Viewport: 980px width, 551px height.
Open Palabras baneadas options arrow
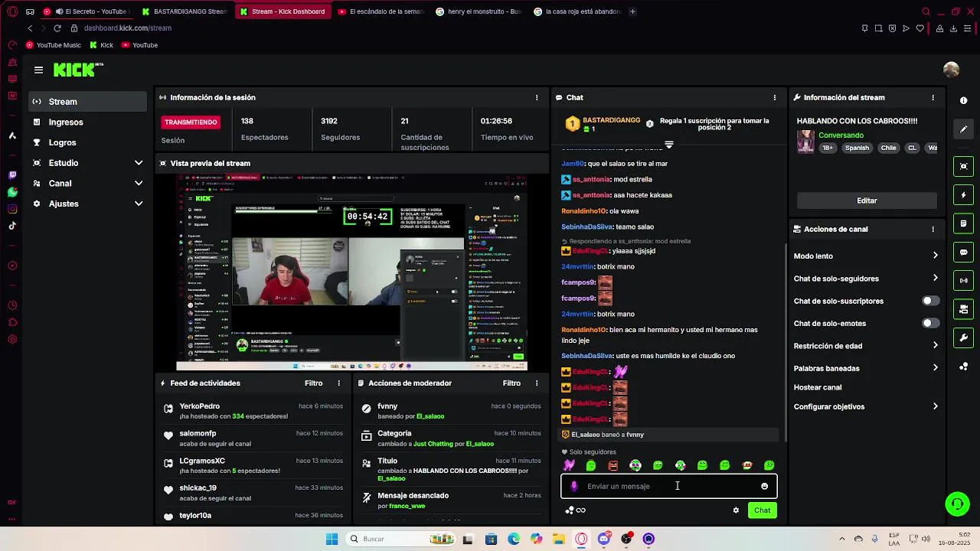pyautogui.click(x=935, y=368)
